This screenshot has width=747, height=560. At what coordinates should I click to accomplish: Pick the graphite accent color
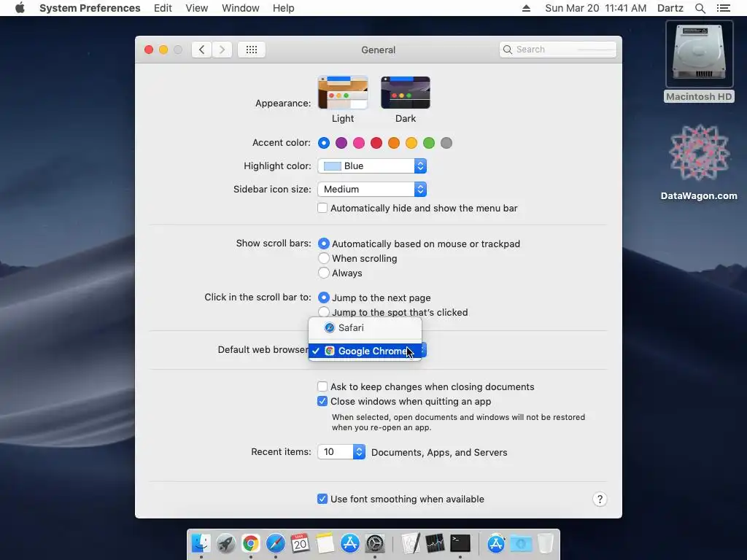click(446, 143)
